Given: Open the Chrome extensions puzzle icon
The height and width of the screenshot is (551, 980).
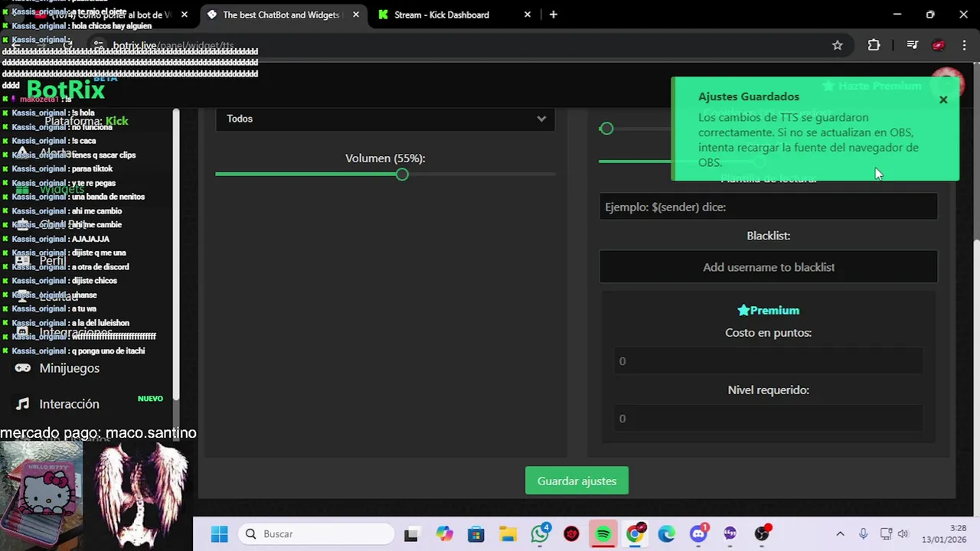Looking at the screenshot, I should pyautogui.click(x=874, y=45).
